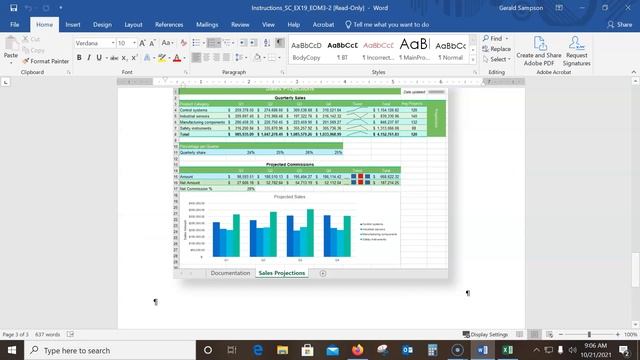Switch to Read Mode view

[x=519, y=334]
